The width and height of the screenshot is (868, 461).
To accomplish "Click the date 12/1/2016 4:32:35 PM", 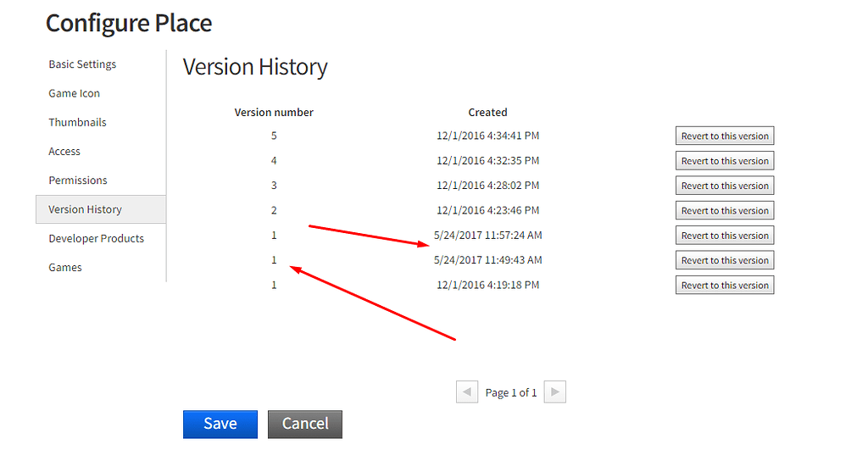I will point(487,160).
